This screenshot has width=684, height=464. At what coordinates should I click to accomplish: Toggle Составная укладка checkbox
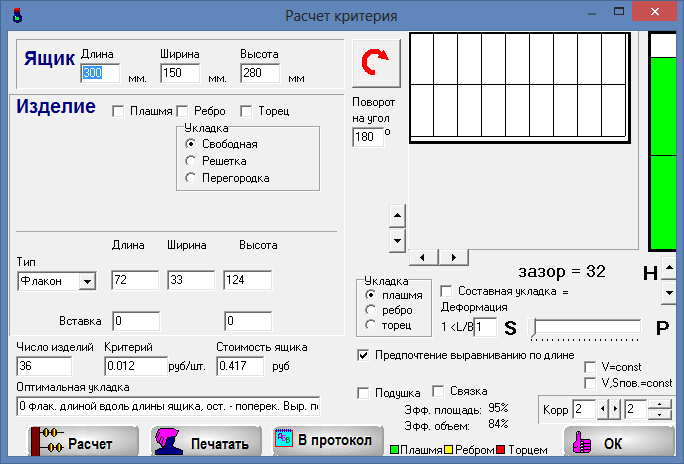pyautogui.click(x=446, y=291)
